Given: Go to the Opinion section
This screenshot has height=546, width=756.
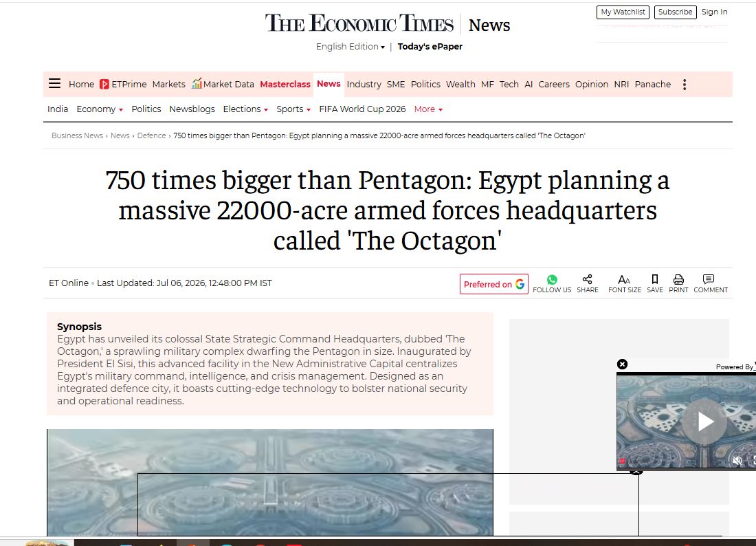Looking at the screenshot, I should [x=592, y=85].
